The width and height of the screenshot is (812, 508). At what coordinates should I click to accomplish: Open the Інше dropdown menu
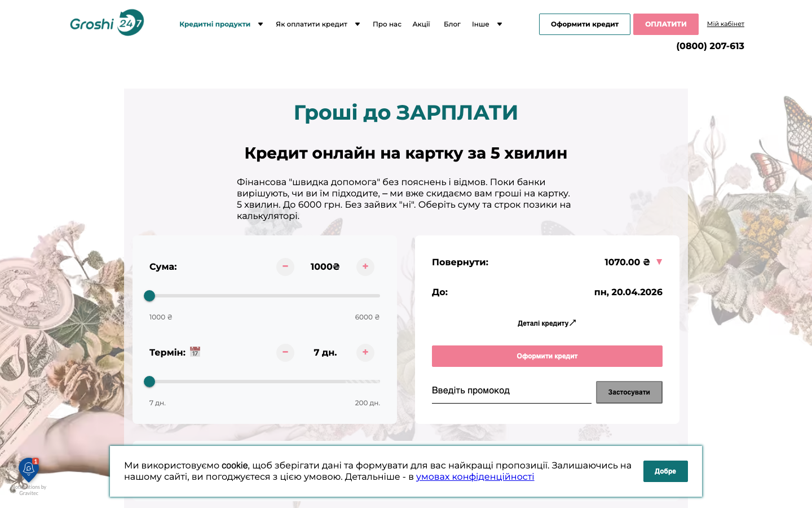tap(480, 24)
